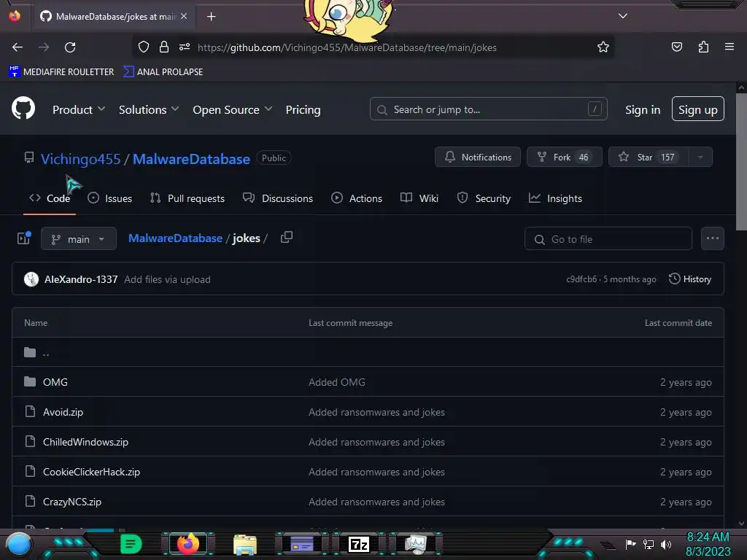This screenshot has width=747, height=560.
Task: Expand the star lists dropdown arrow
Action: pyautogui.click(x=700, y=157)
